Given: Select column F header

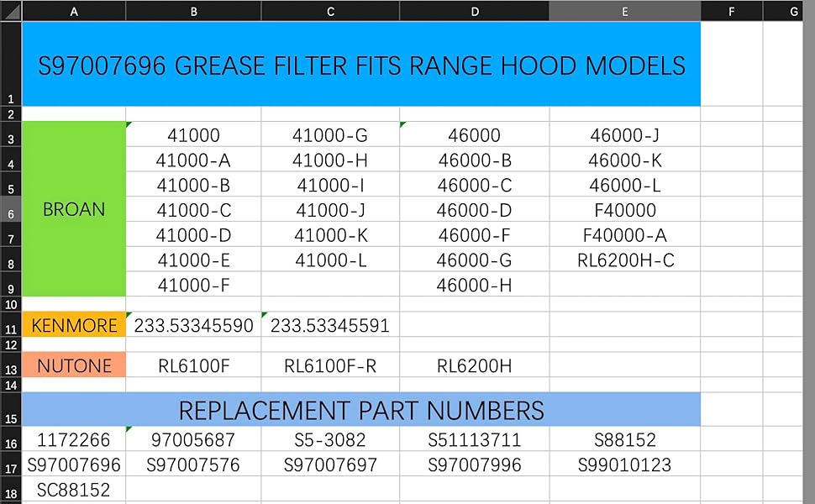Looking at the screenshot, I should [731, 11].
